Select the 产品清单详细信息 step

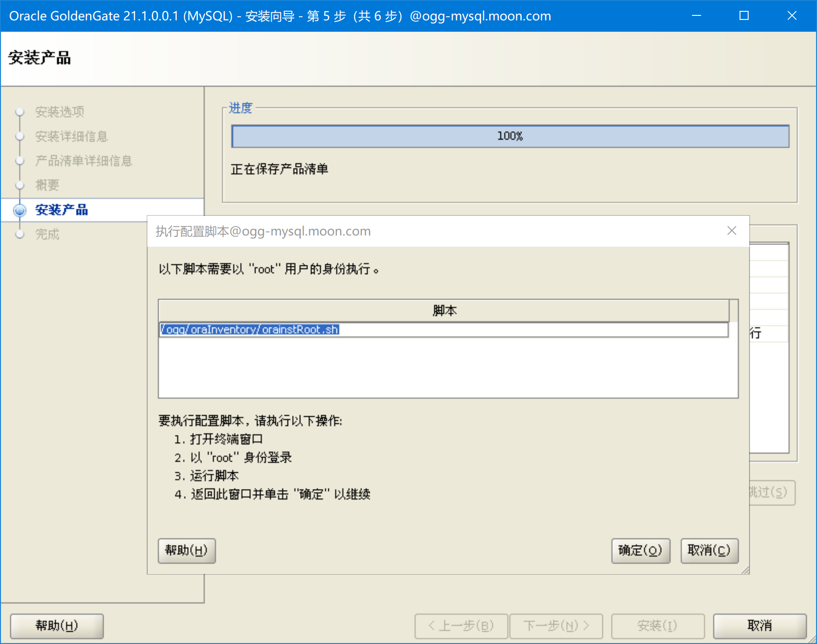[x=84, y=161]
